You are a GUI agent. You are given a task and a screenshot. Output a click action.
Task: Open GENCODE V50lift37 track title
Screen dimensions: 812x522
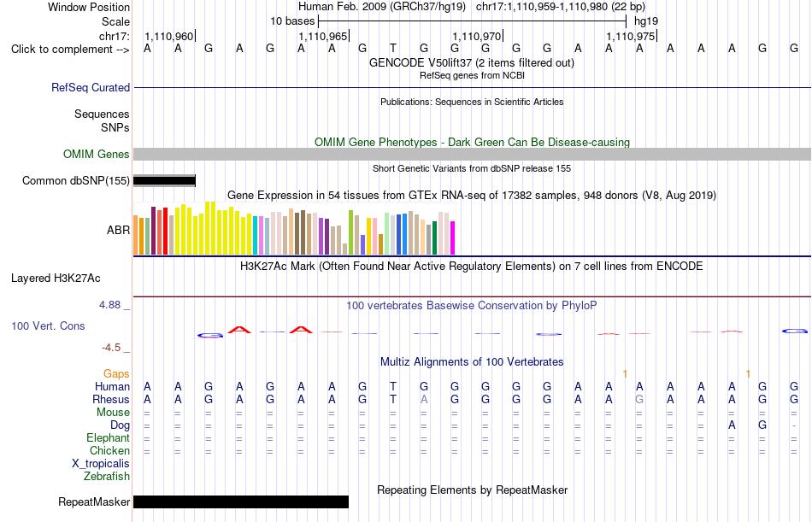coord(472,62)
